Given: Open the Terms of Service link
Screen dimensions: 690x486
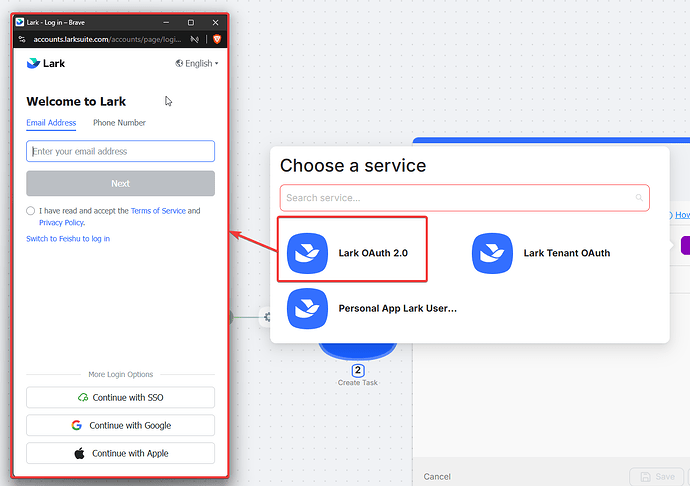Looking at the screenshot, I should pyautogui.click(x=158, y=211).
